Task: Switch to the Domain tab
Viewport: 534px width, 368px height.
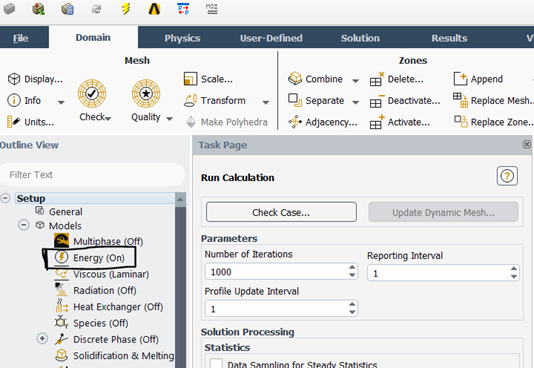Action: tap(93, 37)
